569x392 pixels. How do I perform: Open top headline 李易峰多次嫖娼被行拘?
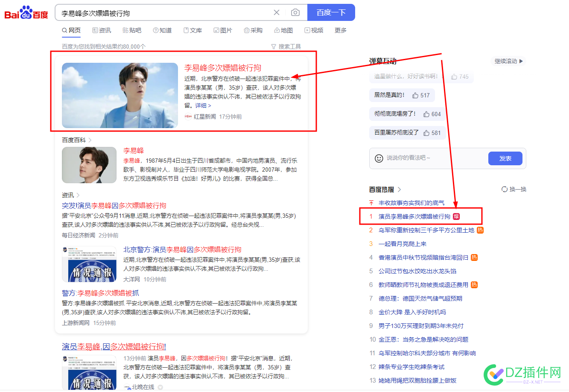coord(223,68)
